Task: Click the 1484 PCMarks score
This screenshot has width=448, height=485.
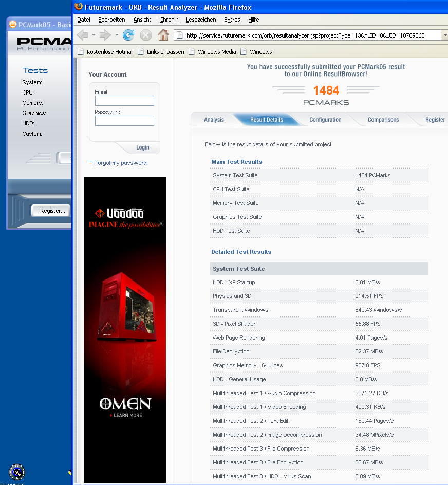Action: point(326,90)
